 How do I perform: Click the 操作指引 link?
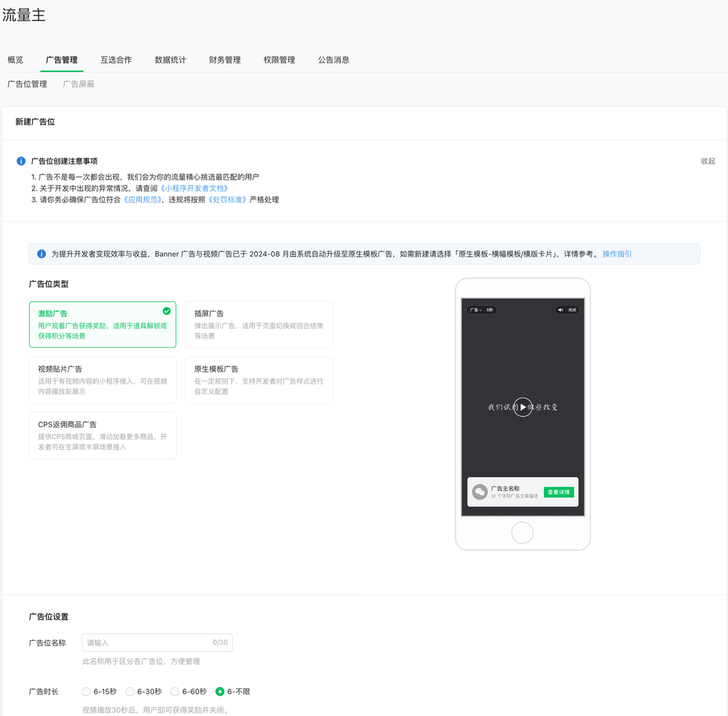(617, 254)
